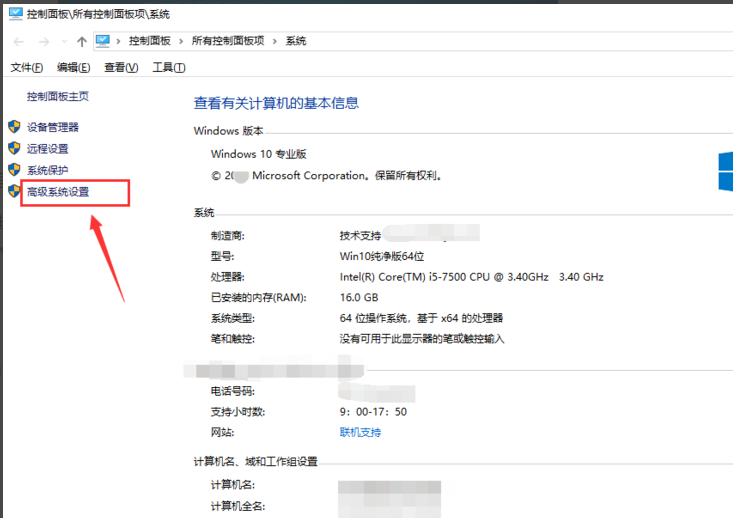The image size is (733, 518).
Task: Click the shield icon beside 高级系统设置
Action: point(14,191)
